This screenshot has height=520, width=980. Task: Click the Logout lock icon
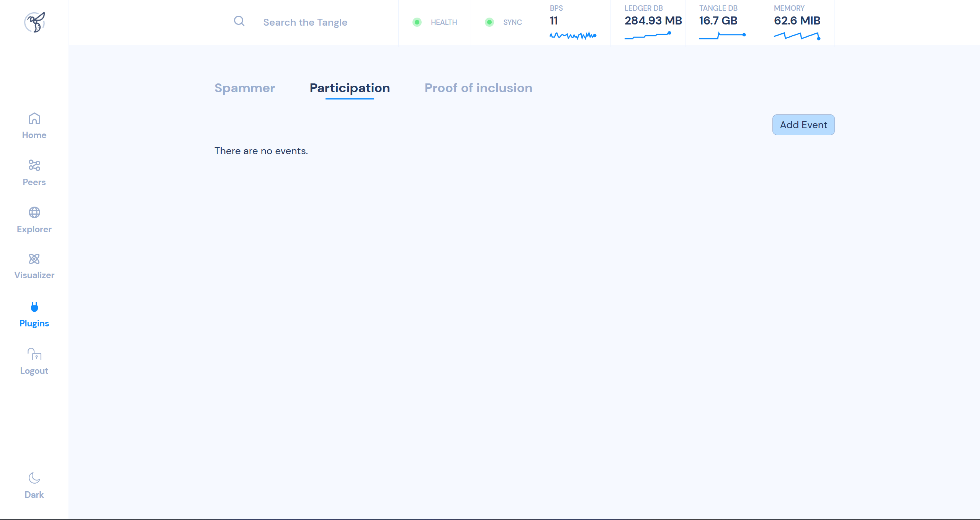34,354
